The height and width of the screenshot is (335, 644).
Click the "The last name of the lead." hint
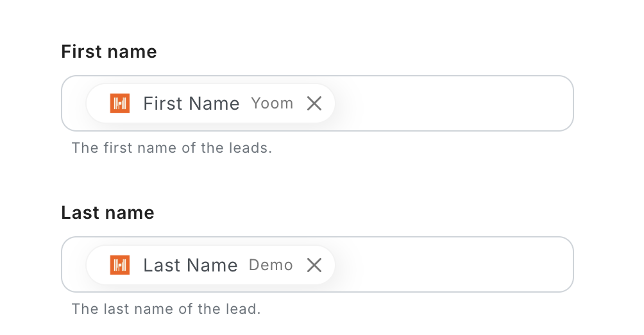point(166,309)
